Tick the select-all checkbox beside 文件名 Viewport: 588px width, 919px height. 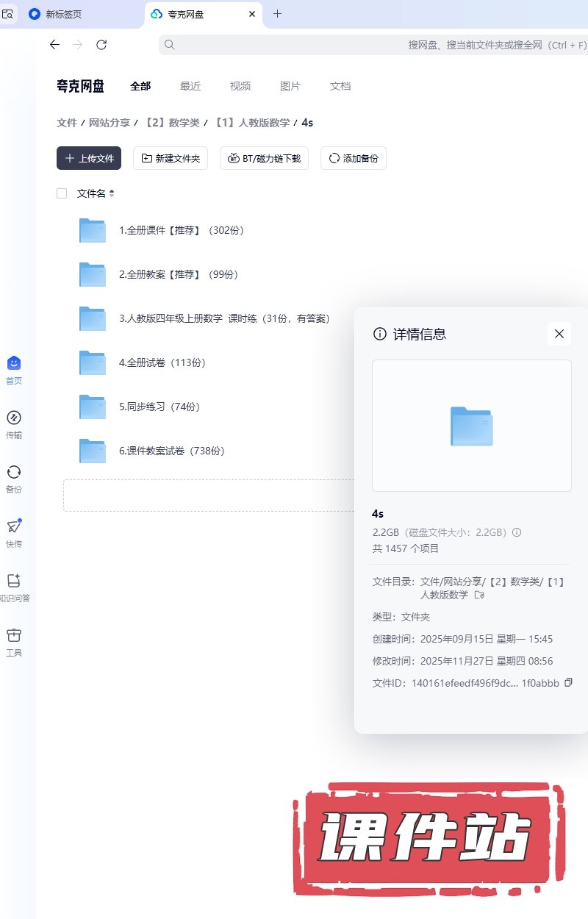pos(62,193)
